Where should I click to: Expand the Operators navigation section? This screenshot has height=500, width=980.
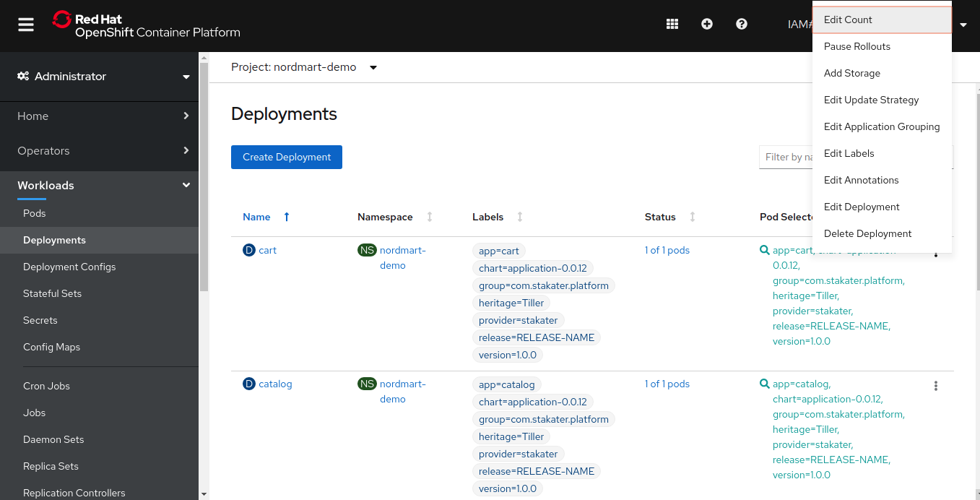pyautogui.click(x=99, y=151)
